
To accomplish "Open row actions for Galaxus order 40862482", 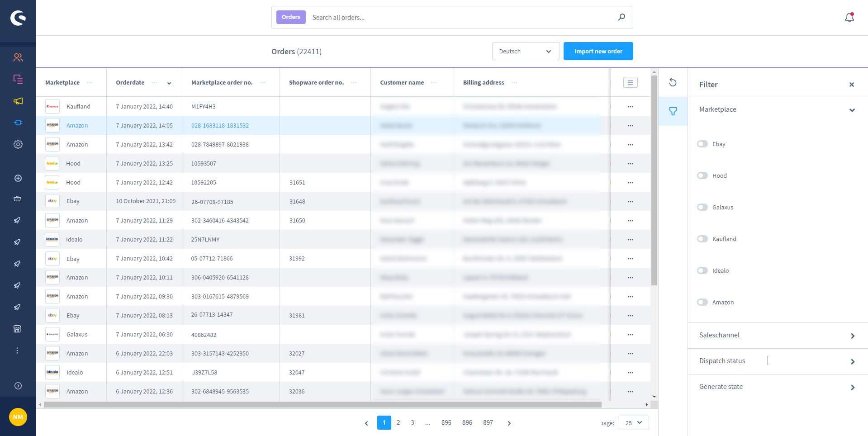I will tap(631, 335).
